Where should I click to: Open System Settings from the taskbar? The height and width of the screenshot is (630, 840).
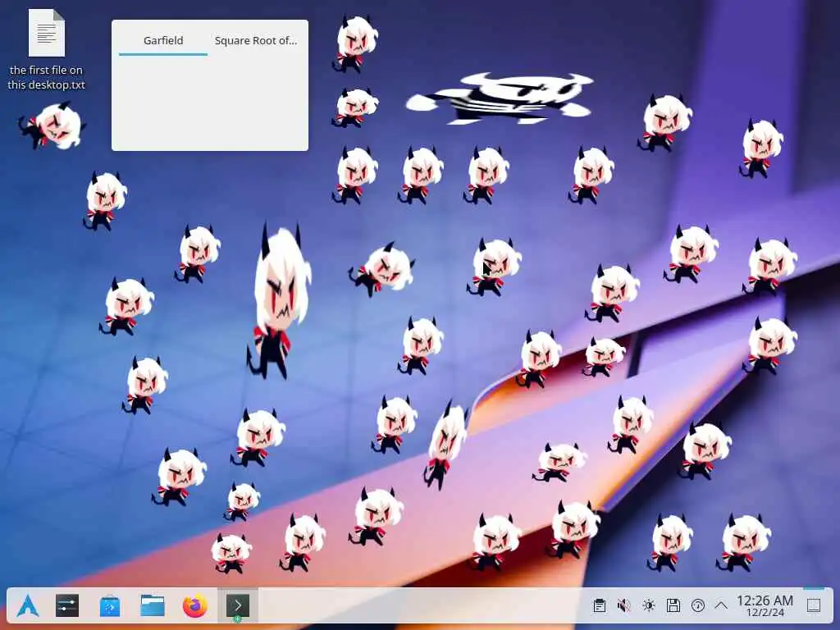pos(67,606)
